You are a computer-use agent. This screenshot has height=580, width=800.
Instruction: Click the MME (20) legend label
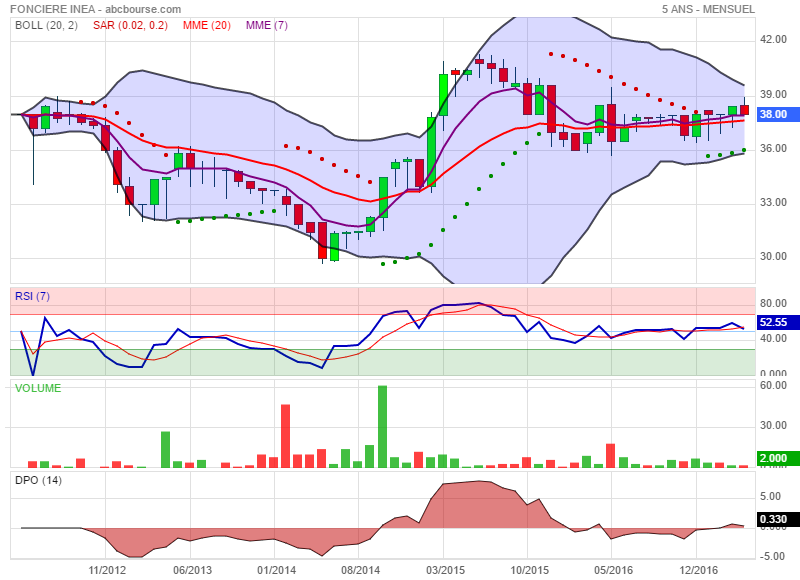point(207,25)
